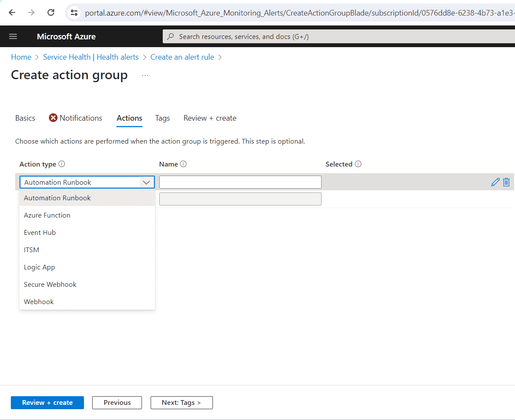The width and height of the screenshot is (515, 420).
Task: Reload the page with the refresh icon
Action: 51,13
